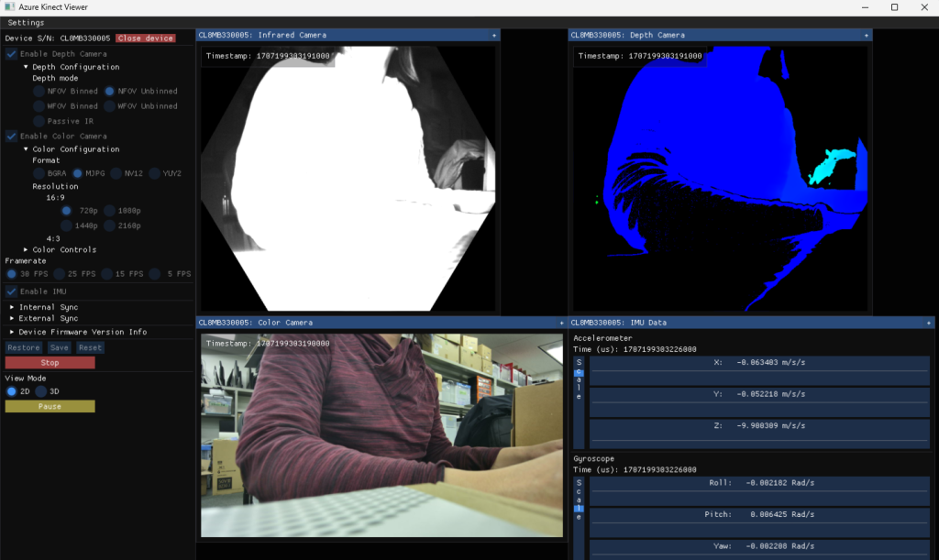Click the plus icon on the Depth Camera panel
This screenshot has height=560, width=939.
pyautogui.click(x=867, y=35)
